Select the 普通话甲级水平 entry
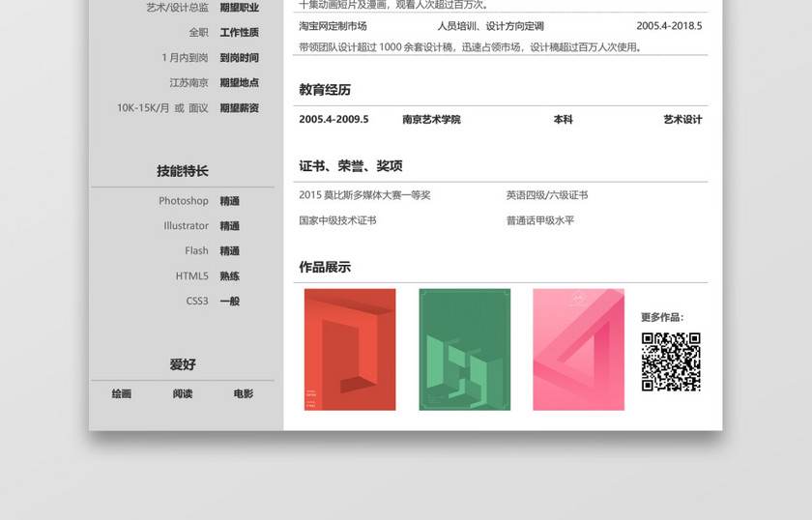Image resolution: width=812 pixels, height=520 pixels. pyautogui.click(x=540, y=220)
